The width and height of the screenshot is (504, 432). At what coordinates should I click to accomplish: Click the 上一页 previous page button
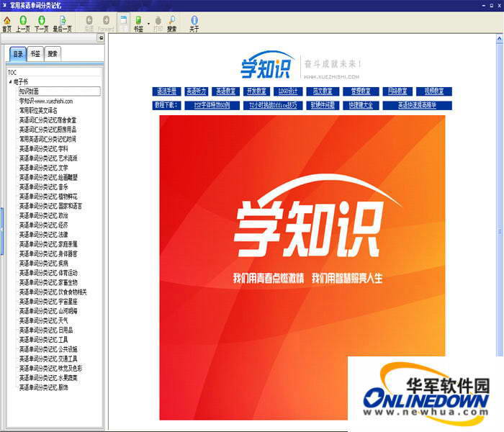[23, 24]
